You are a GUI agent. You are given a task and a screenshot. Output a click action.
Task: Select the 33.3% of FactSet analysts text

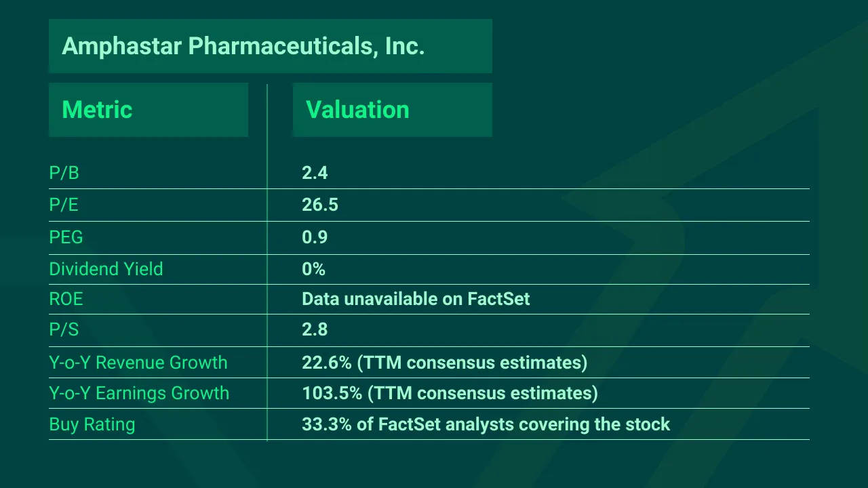coord(486,425)
